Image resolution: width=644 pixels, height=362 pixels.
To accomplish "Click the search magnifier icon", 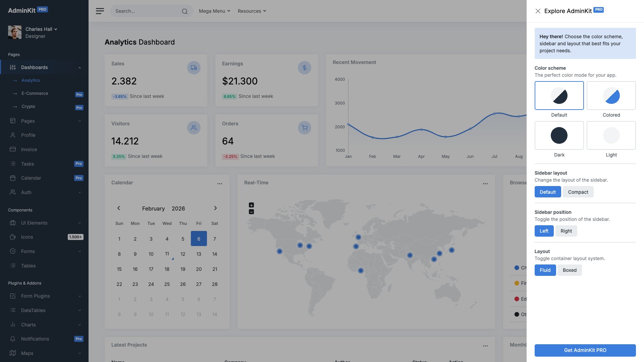I will (x=185, y=11).
